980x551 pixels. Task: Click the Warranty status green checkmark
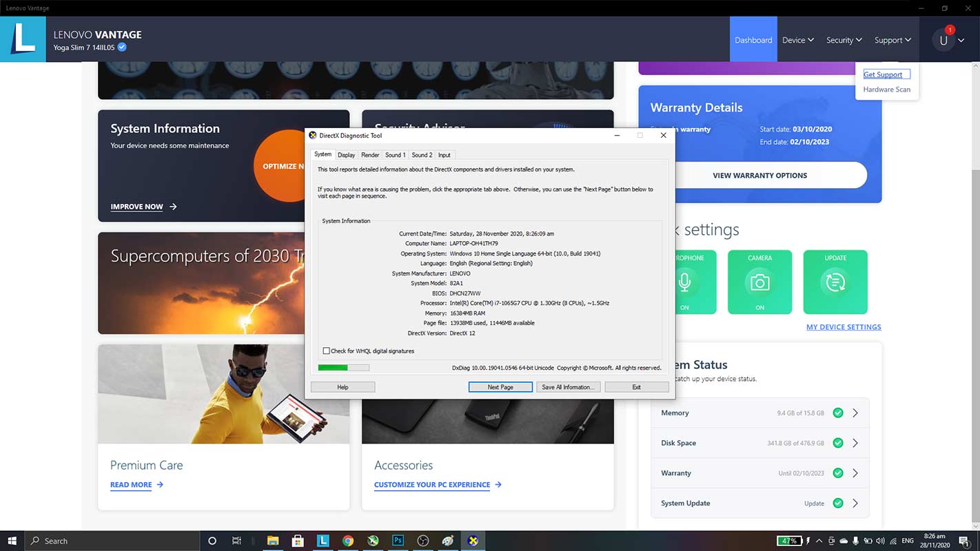(x=838, y=473)
